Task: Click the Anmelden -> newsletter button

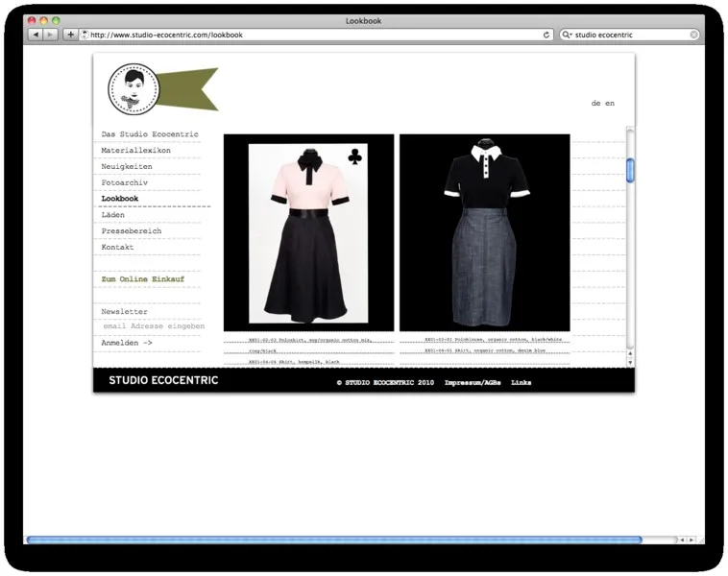Action: pos(126,343)
